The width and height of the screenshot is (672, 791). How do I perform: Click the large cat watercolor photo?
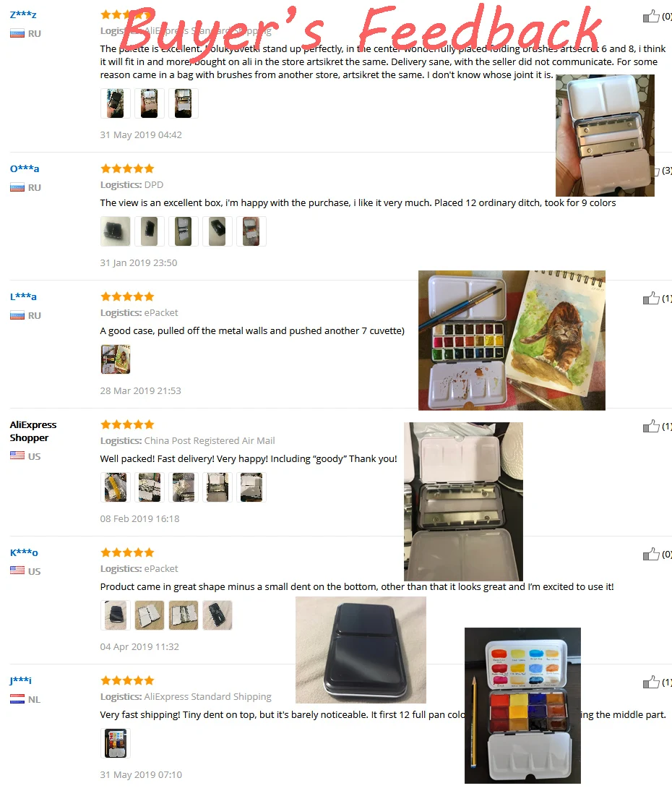point(512,340)
